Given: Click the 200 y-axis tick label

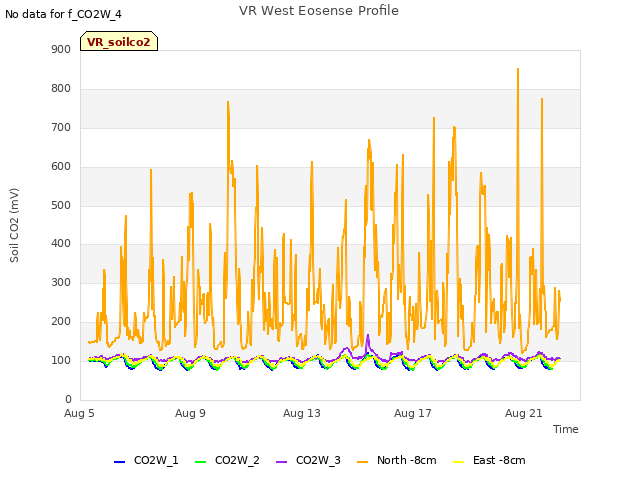Looking at the screenshot, I should [61, 322].
